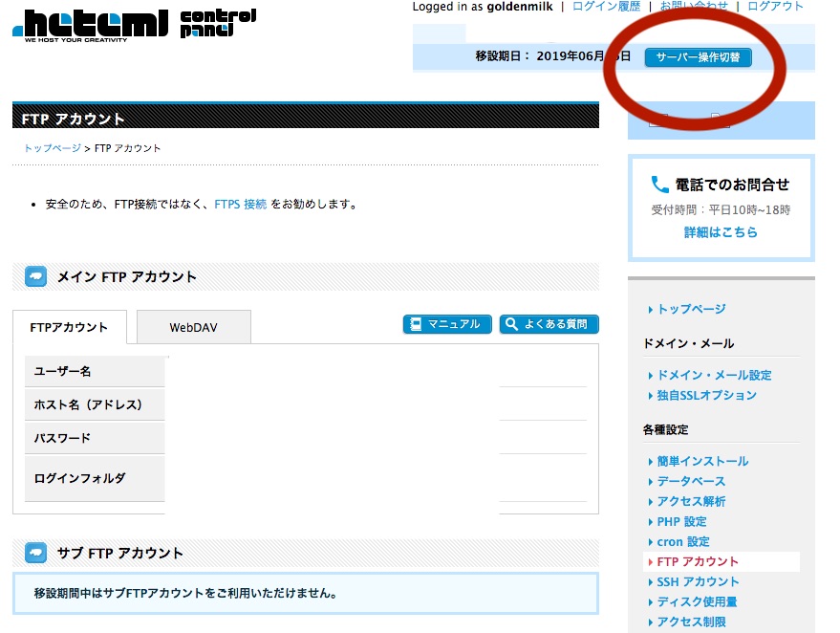840x633 pixels.
Task: Open the マニュアル button
Action: point(447,324)
